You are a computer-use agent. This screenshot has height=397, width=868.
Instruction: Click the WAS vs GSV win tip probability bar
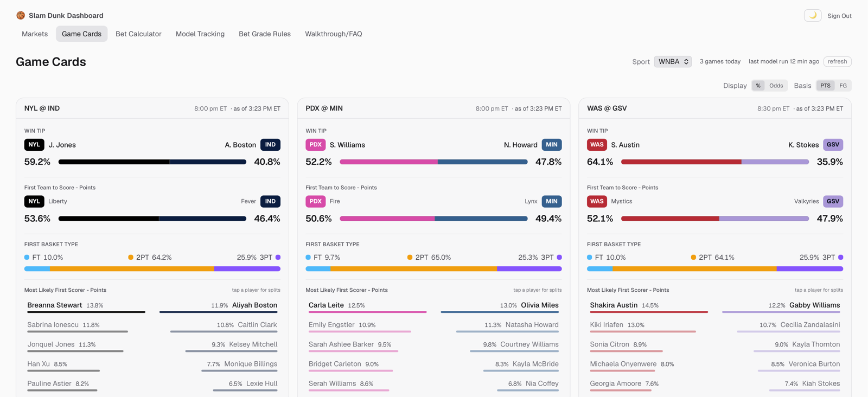(x=715, y=162)
